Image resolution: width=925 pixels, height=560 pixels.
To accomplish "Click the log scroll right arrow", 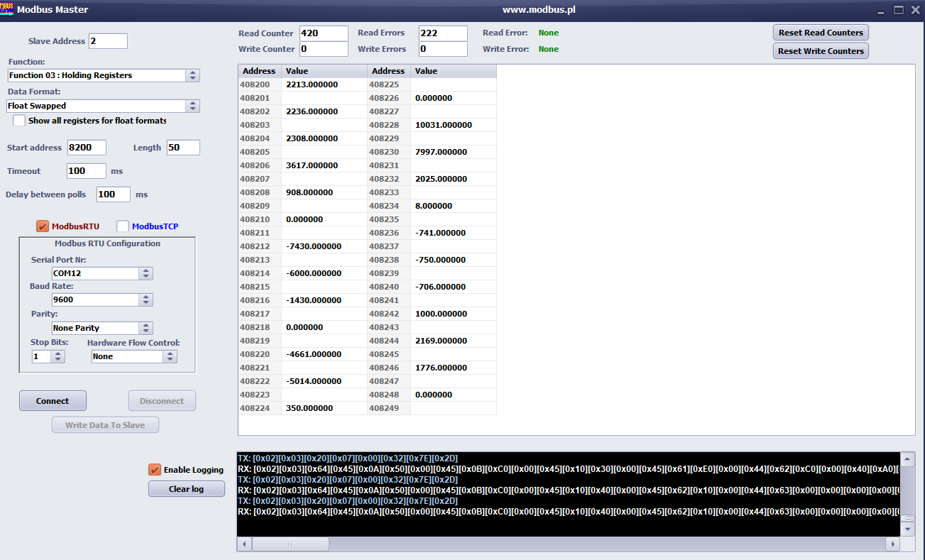I will (892, 544).
